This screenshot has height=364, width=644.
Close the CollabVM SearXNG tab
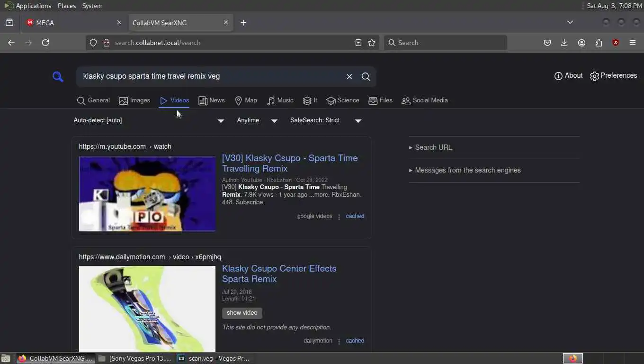click(x=226, y=22)
